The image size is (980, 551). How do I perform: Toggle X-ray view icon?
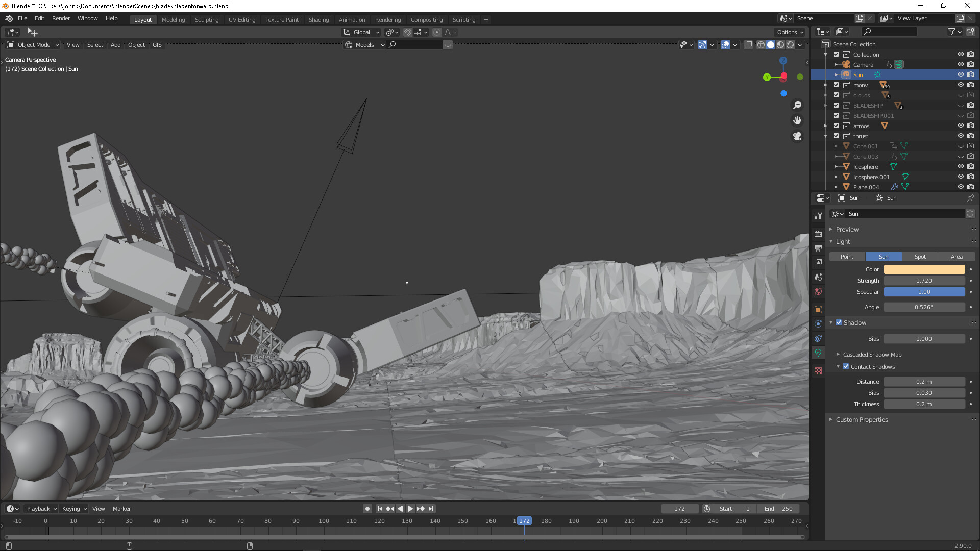tap(748, 45)
